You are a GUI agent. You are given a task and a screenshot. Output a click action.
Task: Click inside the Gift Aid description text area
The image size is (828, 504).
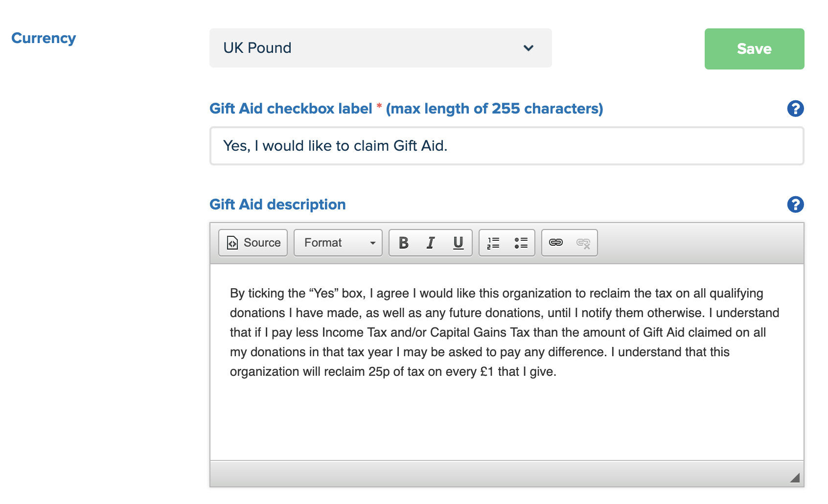[506, 416]
